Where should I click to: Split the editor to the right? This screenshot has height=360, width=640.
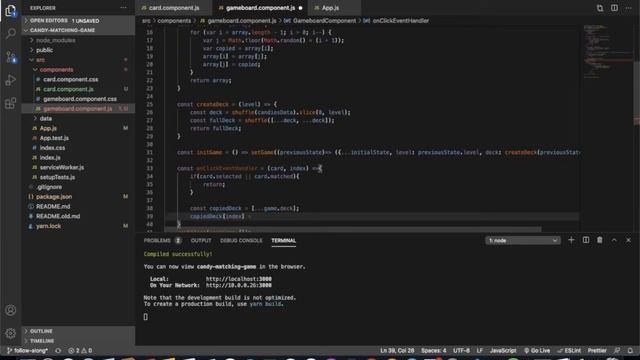[x=614, y=8]
